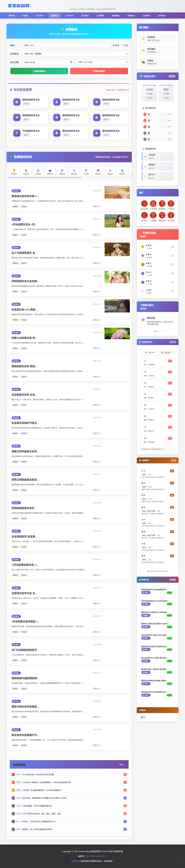Click 阅读全文 for 女人气质昵称英文 article
Viewport: 185px width, 868px height.
click(97, 263)
